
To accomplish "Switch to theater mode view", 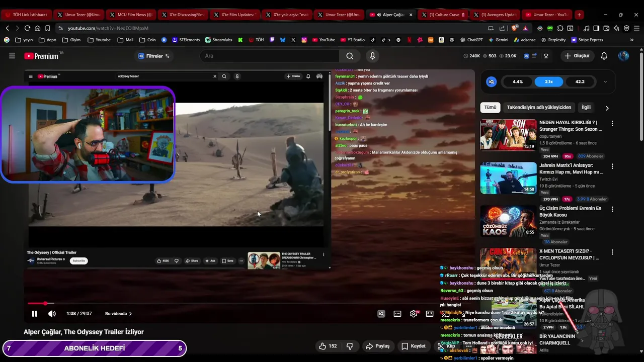I will pos(430,314).
